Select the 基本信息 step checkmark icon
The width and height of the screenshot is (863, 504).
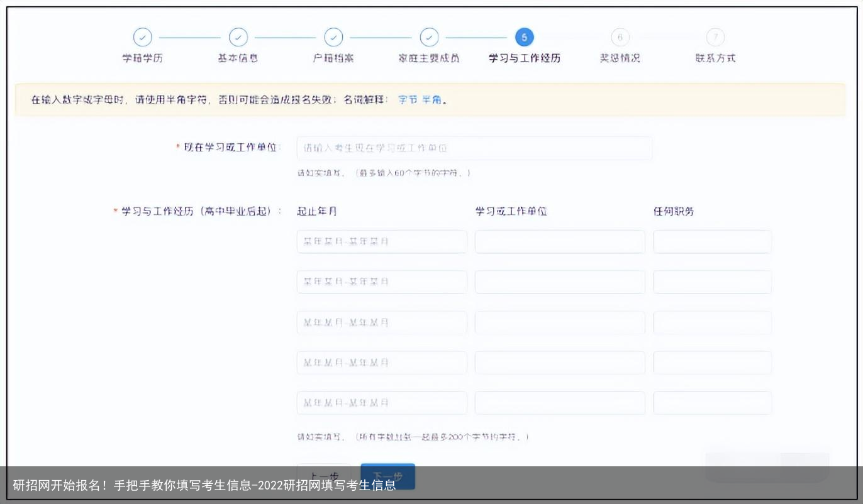(238, 37)
